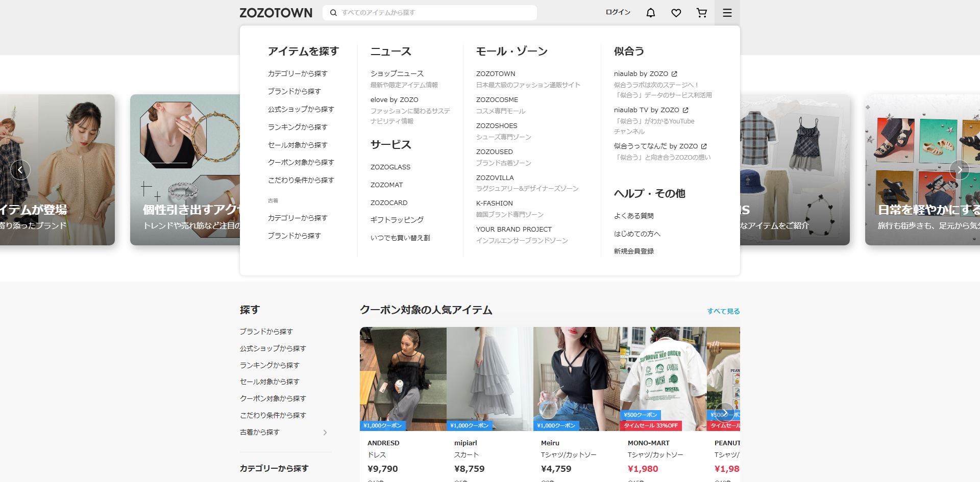Open ZOZOUSED zone link

[495, 151]
